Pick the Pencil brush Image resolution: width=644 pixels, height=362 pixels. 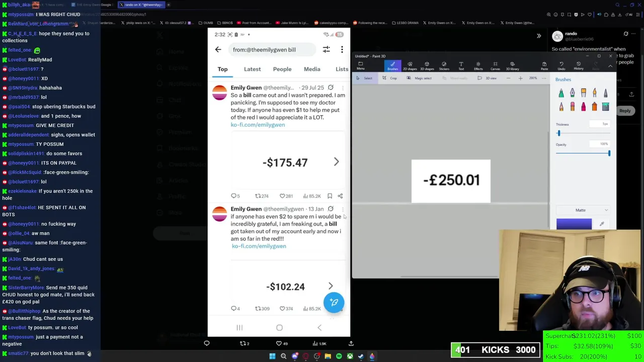click(x=561, y=106)
